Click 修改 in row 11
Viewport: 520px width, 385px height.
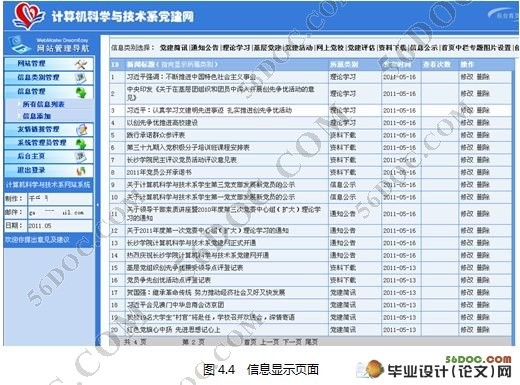(x=467, y=214)
